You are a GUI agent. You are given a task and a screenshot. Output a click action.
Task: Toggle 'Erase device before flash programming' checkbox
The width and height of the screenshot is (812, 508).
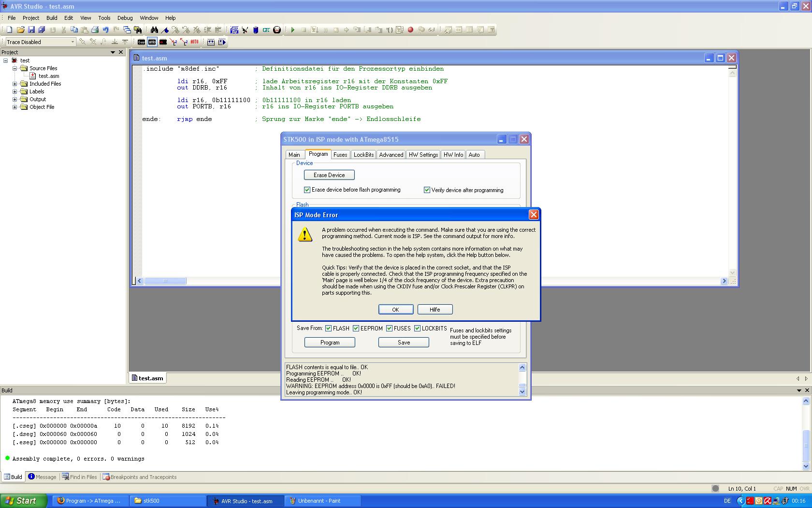point(307,190)
